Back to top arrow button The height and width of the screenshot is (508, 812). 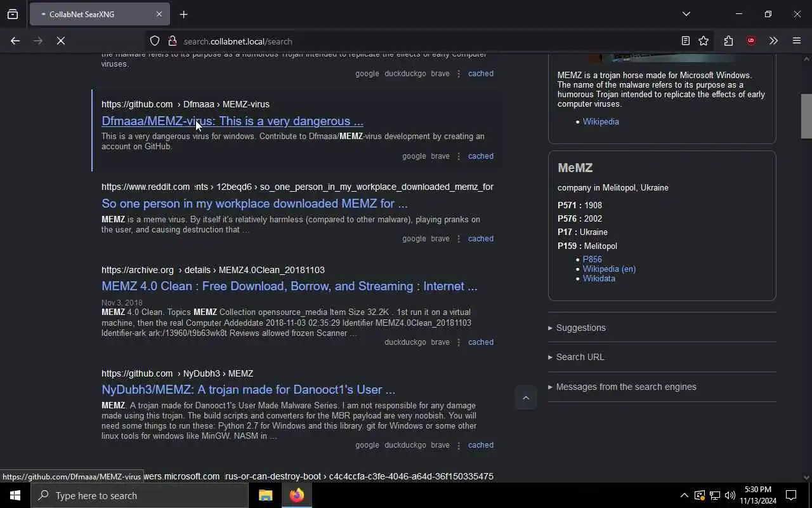click(525, 398)
